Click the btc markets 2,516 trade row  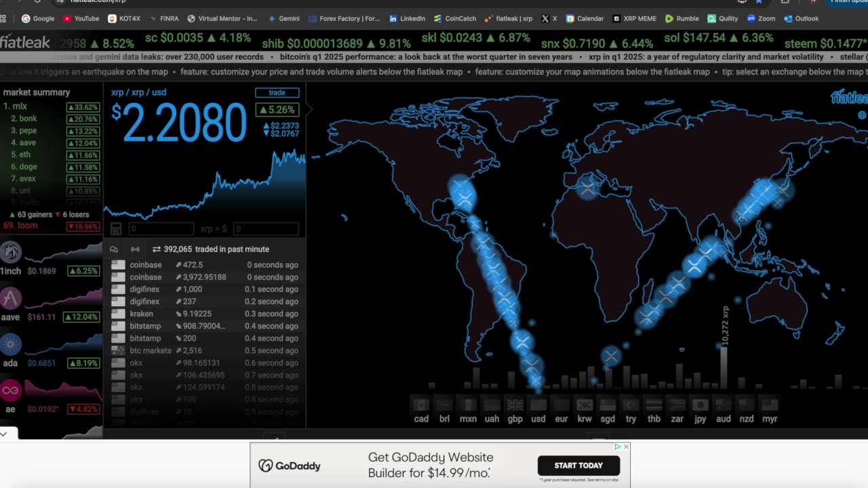205,350
